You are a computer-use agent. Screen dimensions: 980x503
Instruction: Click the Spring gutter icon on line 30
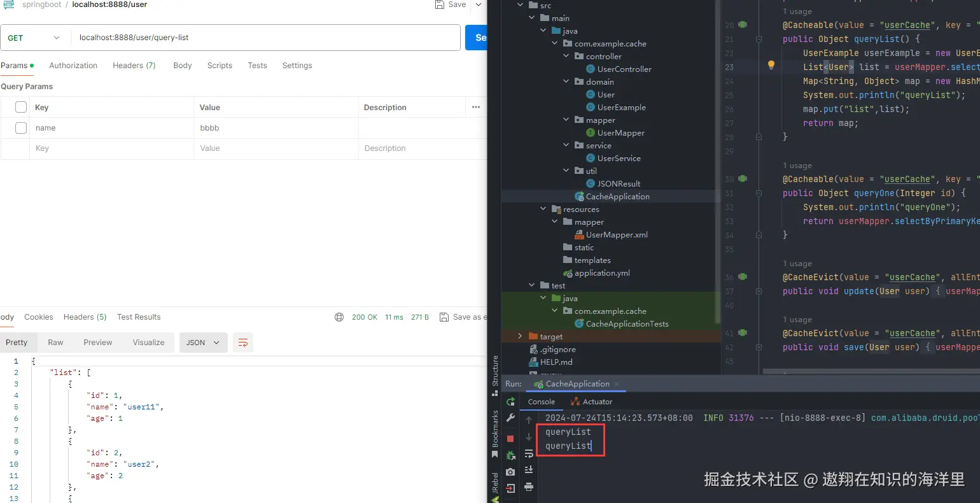(x=743, y=179)
